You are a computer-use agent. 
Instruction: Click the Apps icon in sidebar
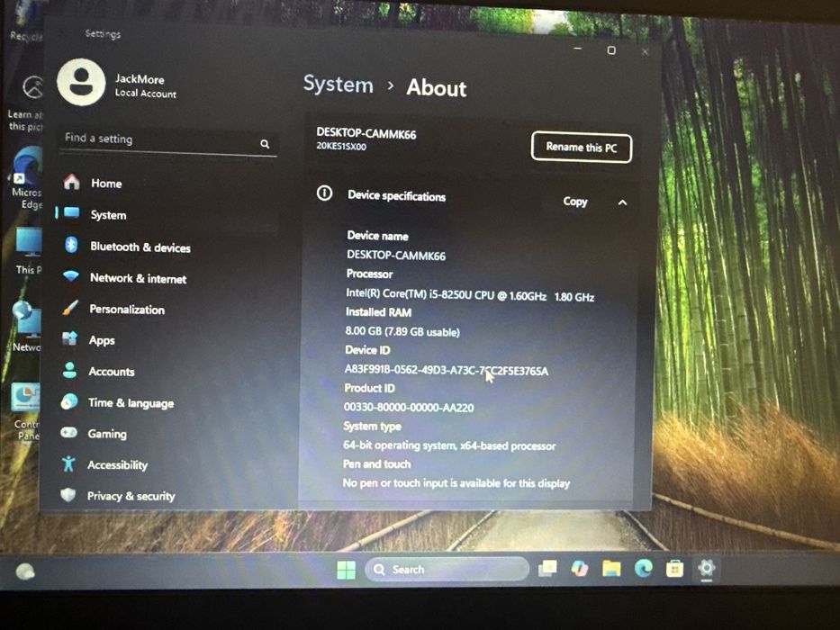(x=69, y=338)
